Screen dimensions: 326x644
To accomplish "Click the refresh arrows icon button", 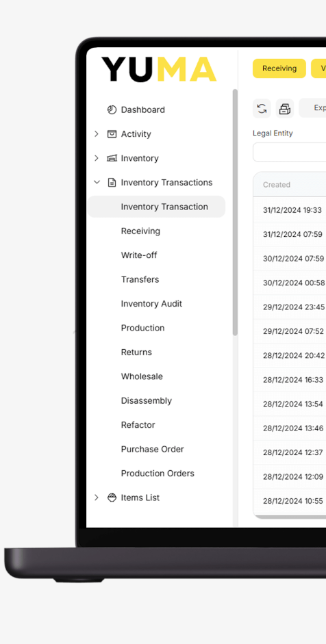I will [x=262, y=108].
